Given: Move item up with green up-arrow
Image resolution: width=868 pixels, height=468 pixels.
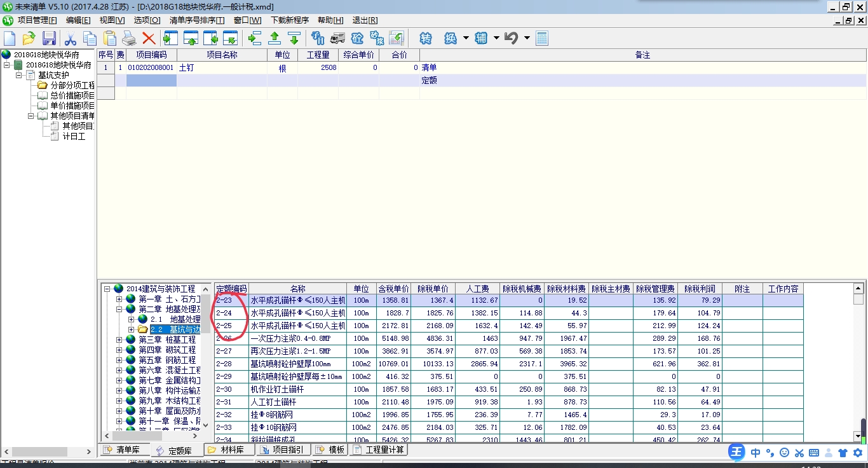Looking at the screenshot, I should 275,38.
